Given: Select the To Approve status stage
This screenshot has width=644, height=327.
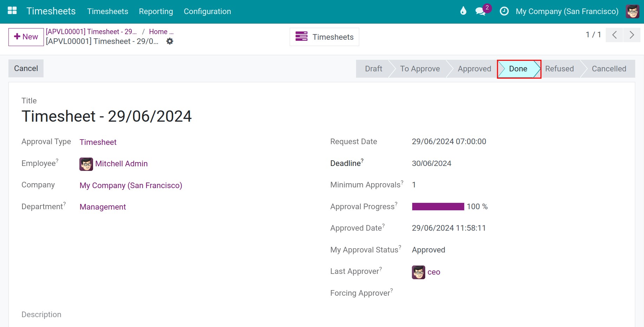Looking at the screenshot, I should 420,69.
